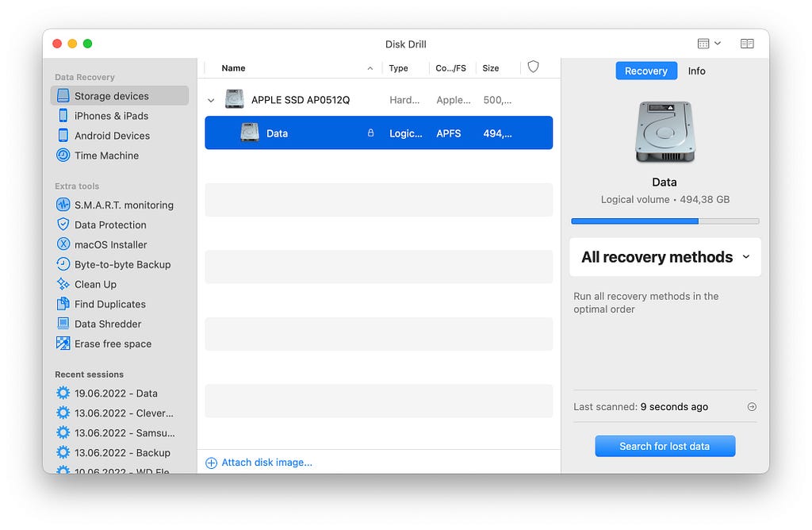
Task: Open All recovery methods dropdown
Action: (665, 257)
